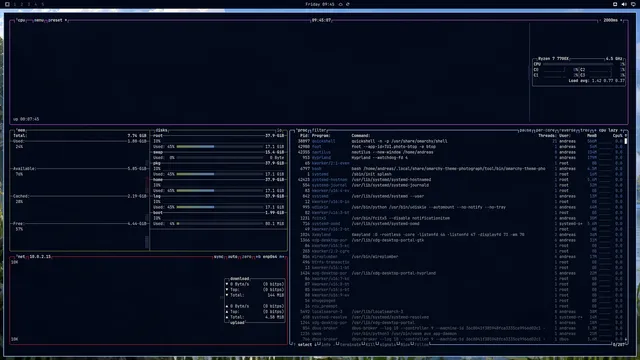
Task: Toggle the disks io mode
Action: pos(280,130)
